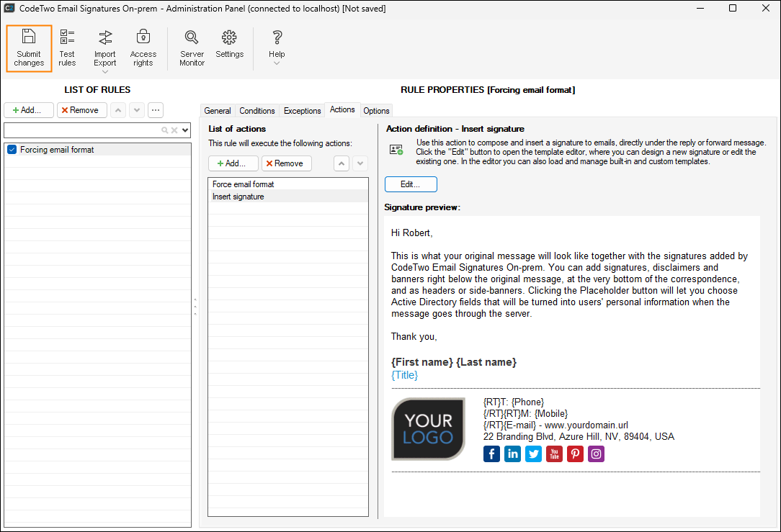
Task: Click the Submit changes toolbar icon
Action: click(30, 48)
